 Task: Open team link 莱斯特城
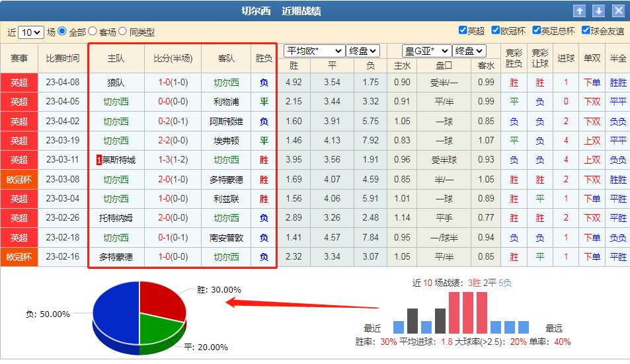point(119,160)
